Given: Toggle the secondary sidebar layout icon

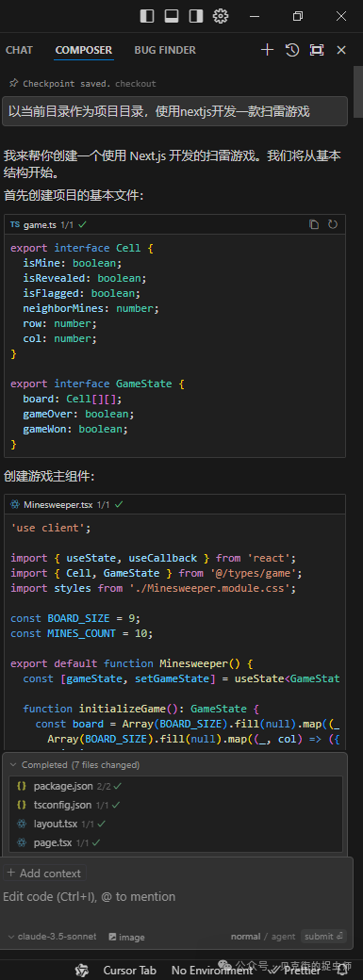Looking at the screenshot, I should (196, 16).
